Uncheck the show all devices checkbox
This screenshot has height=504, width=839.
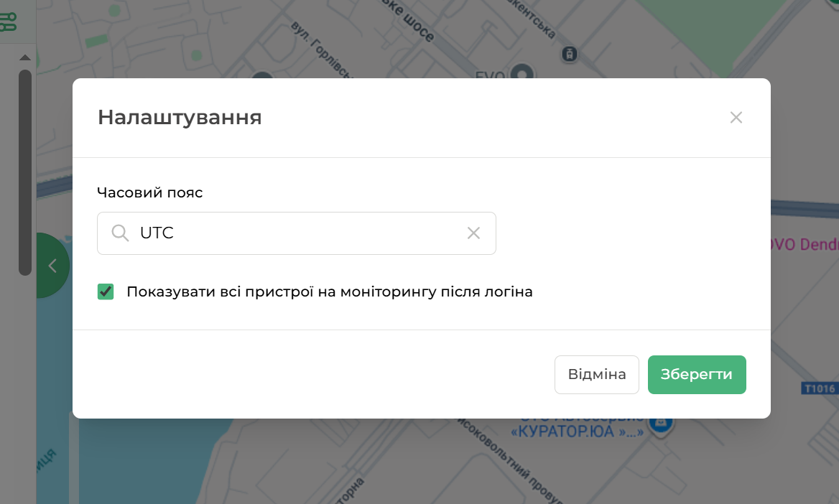106,291
